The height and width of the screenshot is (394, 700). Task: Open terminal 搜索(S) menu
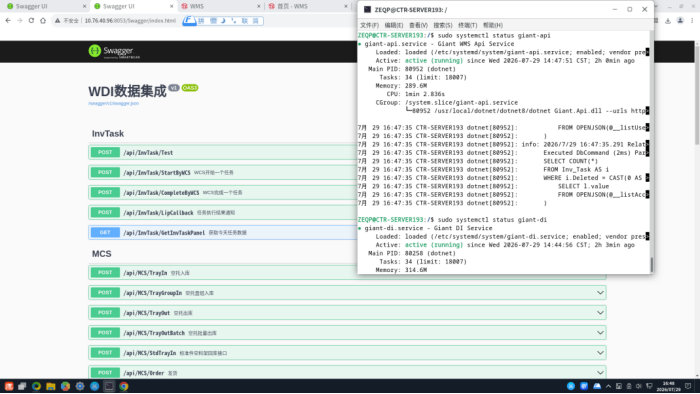pyautogui.click(x=443, y=25)
